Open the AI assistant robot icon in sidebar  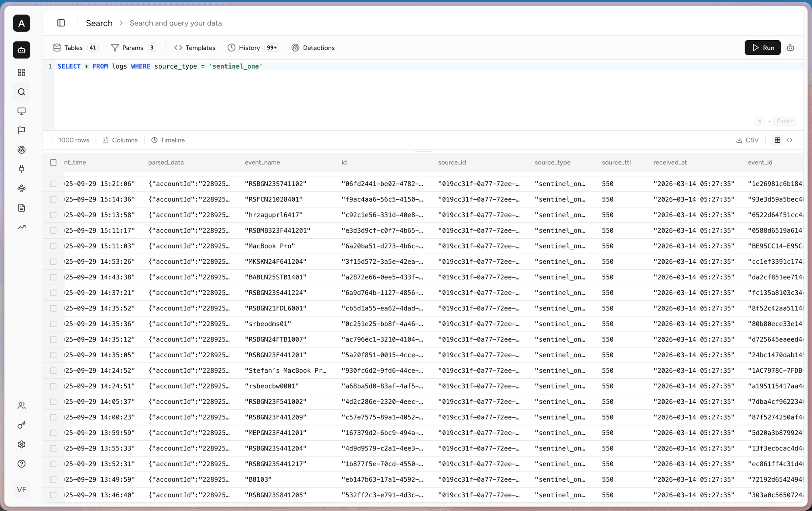[22, 50]
